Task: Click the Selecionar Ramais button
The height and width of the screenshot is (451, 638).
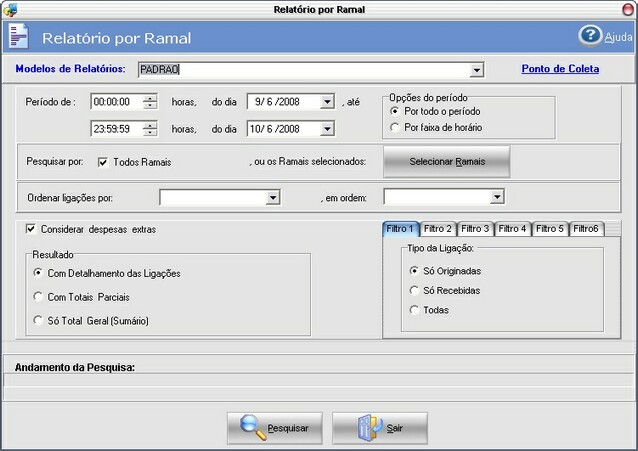Action: click(x=447, y=162)
